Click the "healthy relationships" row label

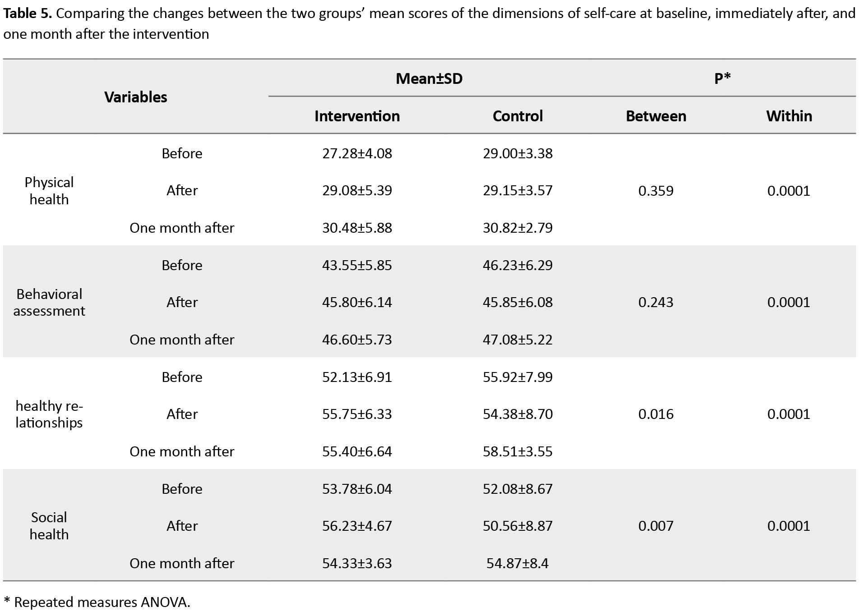click(49, 414)
